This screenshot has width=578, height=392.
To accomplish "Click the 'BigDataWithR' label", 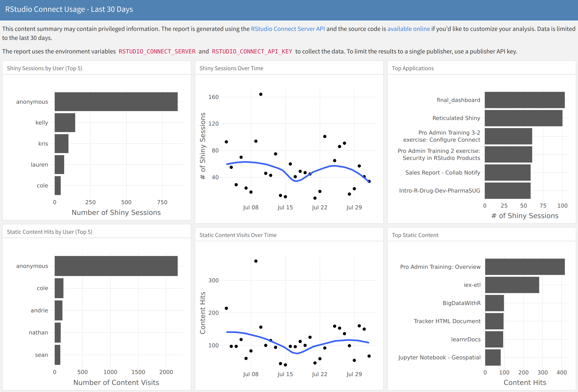I will (x=462, y=303).
